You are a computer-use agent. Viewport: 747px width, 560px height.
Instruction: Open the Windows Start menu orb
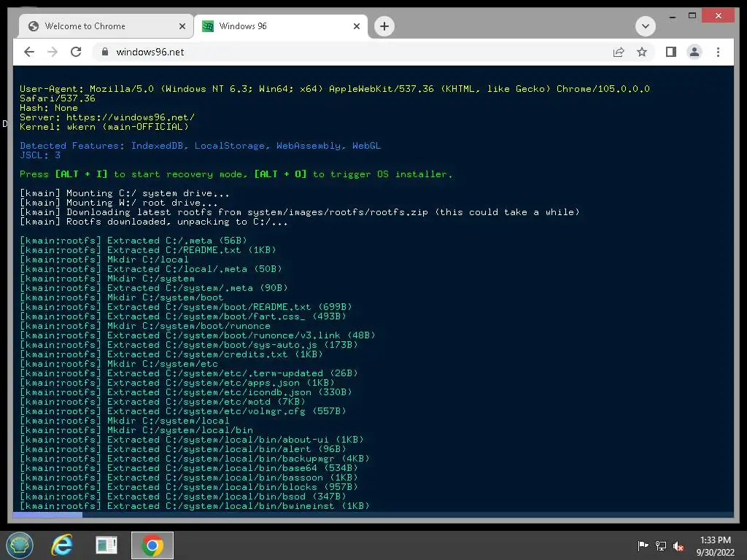pos(20,545)
